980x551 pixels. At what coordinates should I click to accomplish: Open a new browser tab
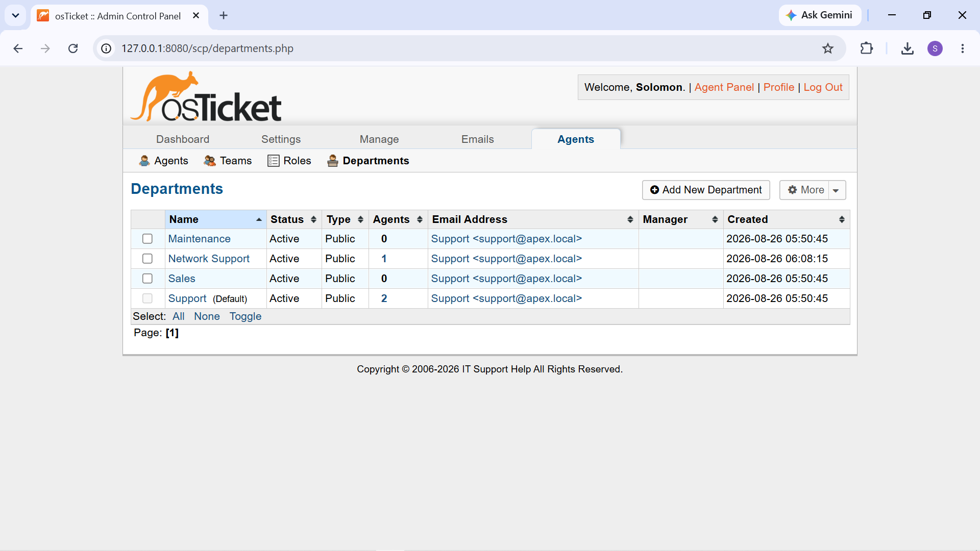224,15
